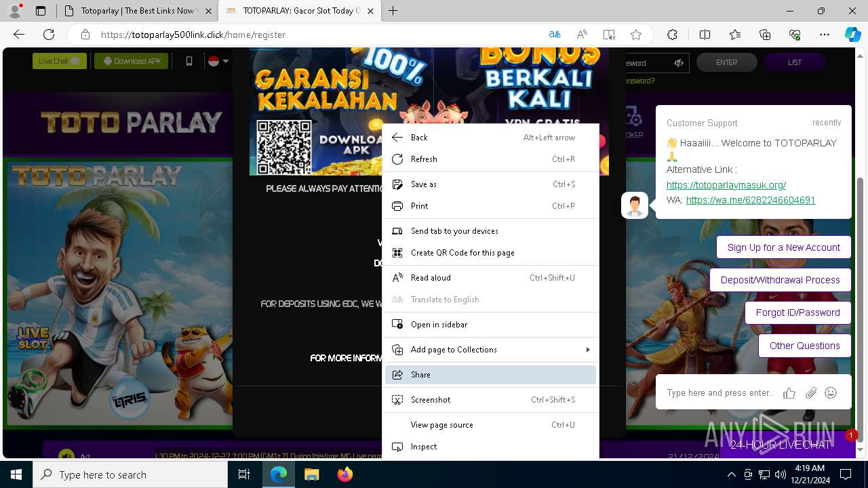This screenshot has width=868, height=488.
Task: Select View page source
Action: 490,425
